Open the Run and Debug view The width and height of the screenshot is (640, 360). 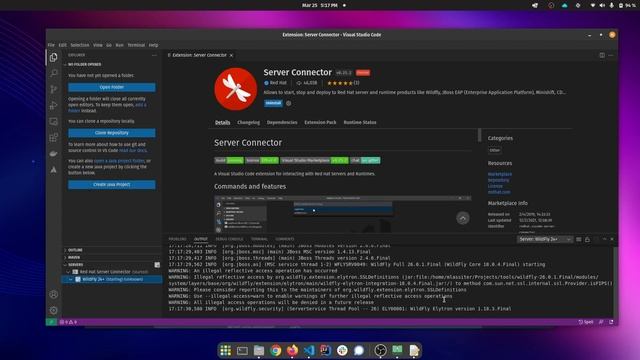53,105
